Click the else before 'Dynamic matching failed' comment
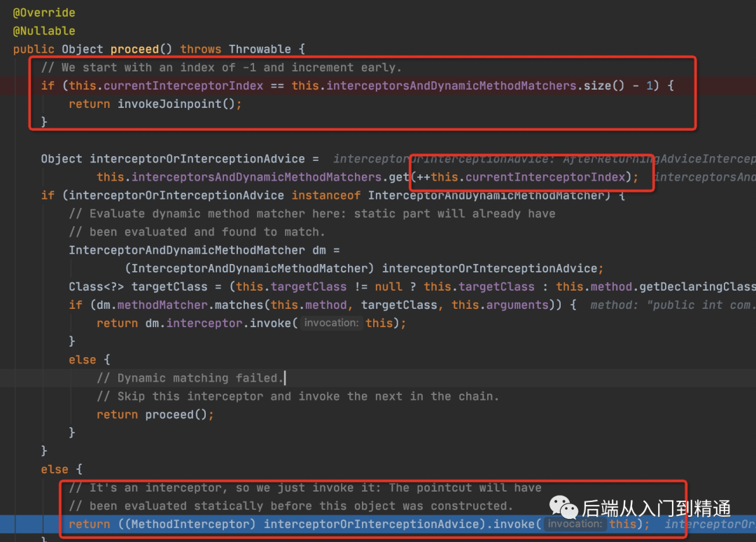 (x=83, y=360)
